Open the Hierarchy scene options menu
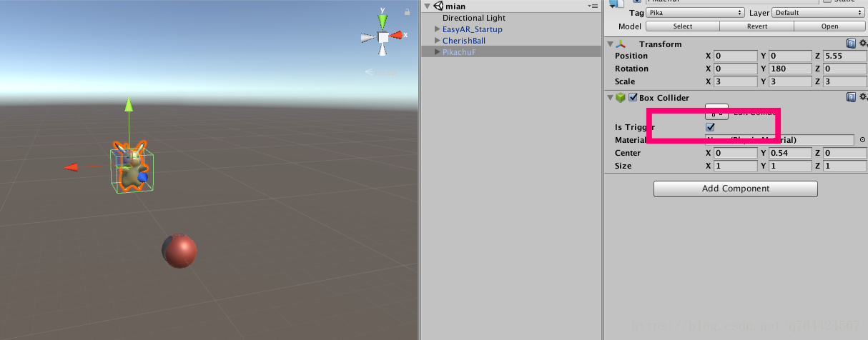This screenshot has height=340, width=868. [593, 6]
